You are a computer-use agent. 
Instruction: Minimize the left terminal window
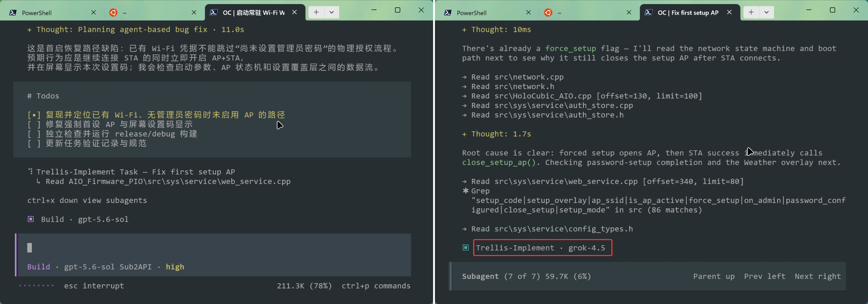pos(374,10)
